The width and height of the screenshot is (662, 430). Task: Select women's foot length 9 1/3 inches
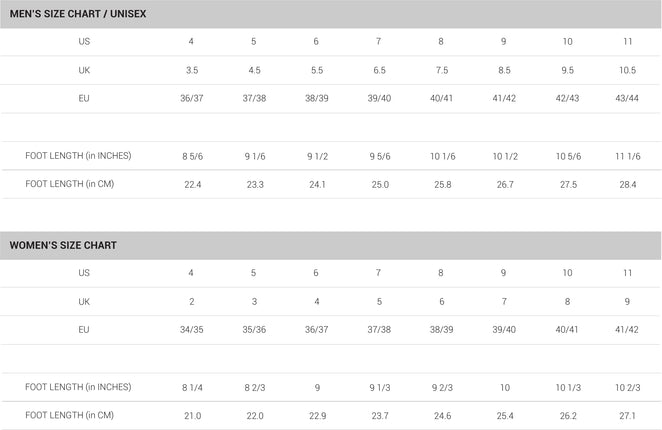coord(380,387)
